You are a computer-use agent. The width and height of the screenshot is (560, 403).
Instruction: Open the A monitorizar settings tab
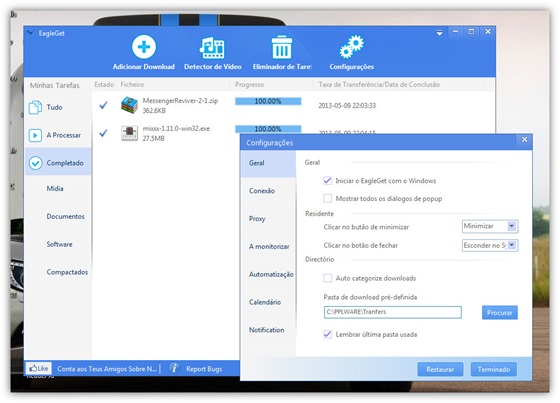click(268, 247)
